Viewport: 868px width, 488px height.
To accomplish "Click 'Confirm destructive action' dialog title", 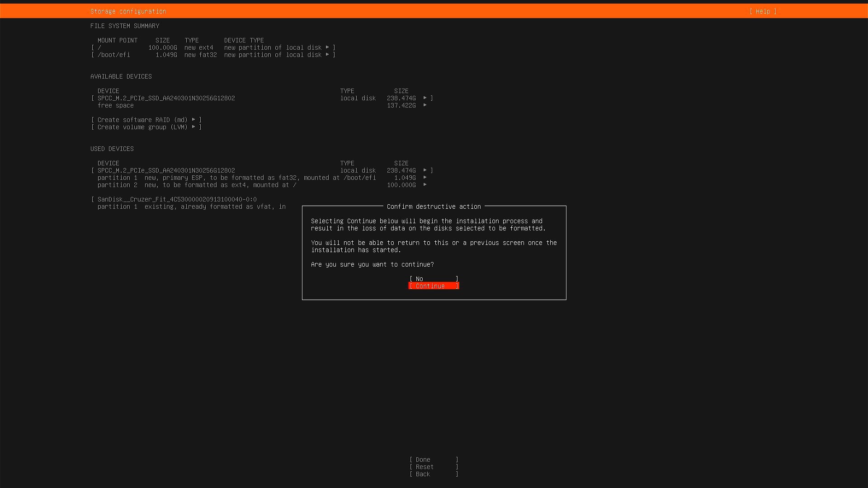I will [434, 206].
